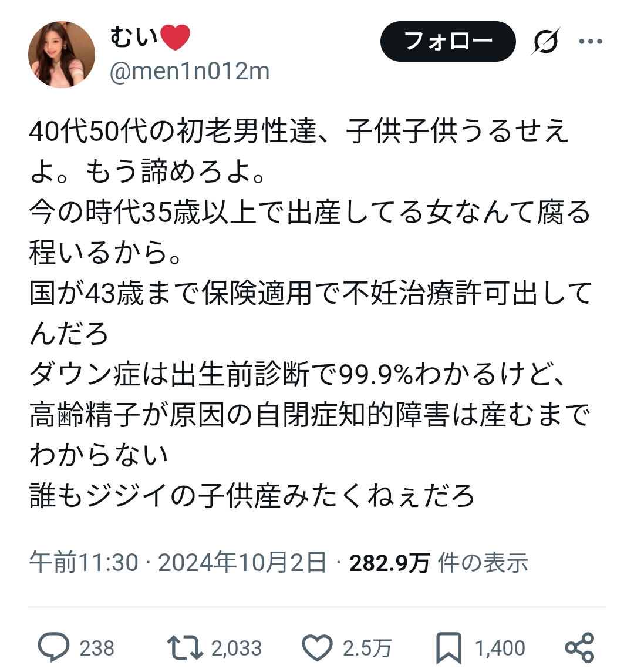Follow the account with フォロー button

pos(448,41)
